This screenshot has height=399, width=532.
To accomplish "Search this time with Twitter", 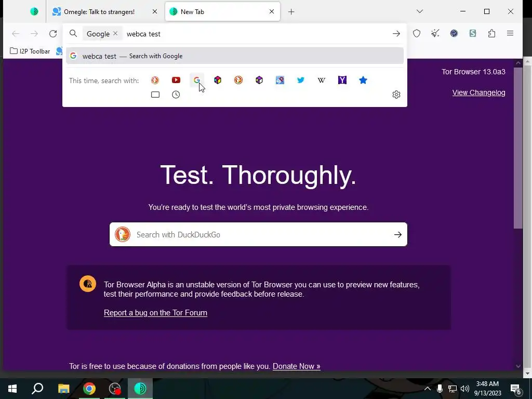I will click(301, 80).
